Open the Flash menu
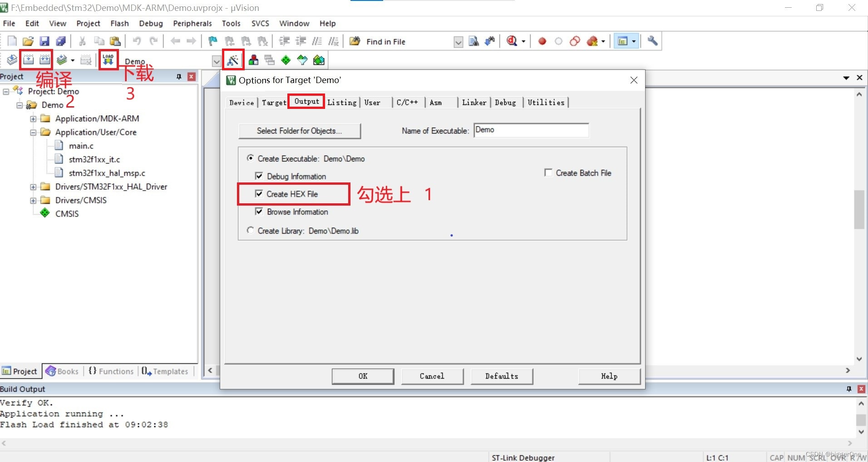This screenshot has width=868, height=462. tap(119, 23)
